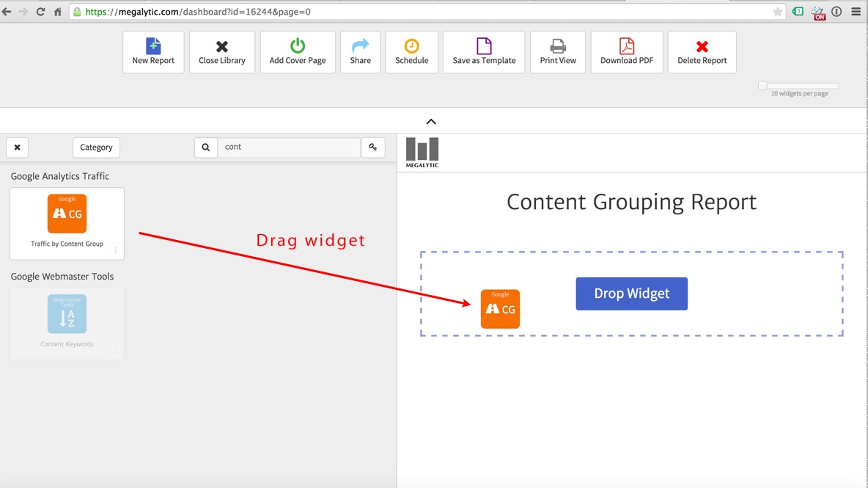Collapse the toolbar with the up chevron
The image size is (868, 488).
pyautogui.click(x=431, y=122)
